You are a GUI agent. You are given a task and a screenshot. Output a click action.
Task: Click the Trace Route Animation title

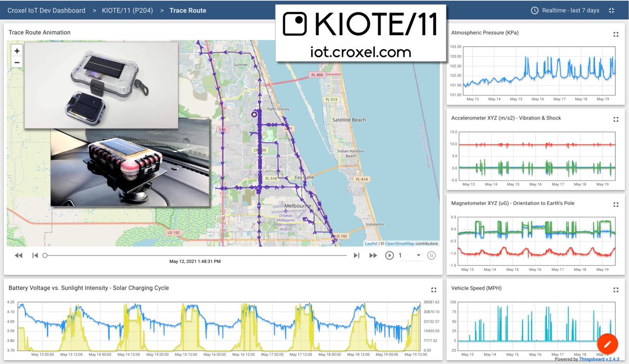[39, 32]
